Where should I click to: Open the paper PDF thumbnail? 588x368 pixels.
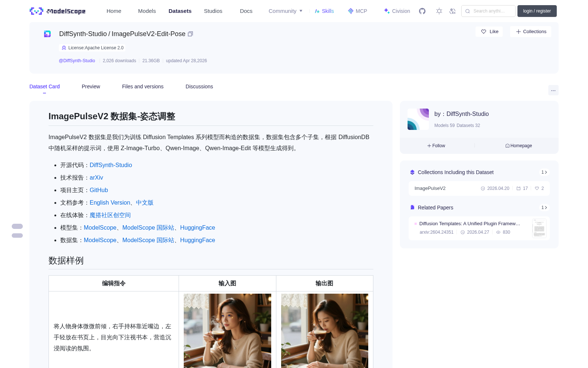pyautogui.click(x=539, y=228)
